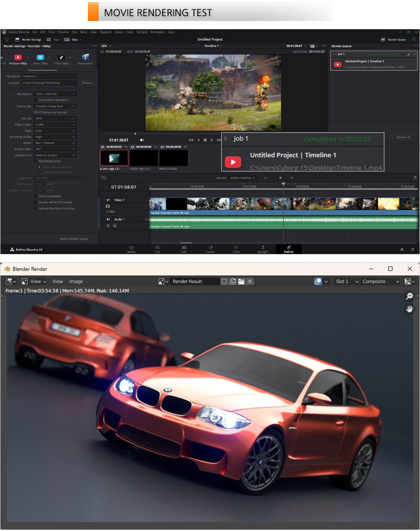Click the fake user shield icon
The height and width of the screenshot is (531, 420).
[x=224, y=281]
